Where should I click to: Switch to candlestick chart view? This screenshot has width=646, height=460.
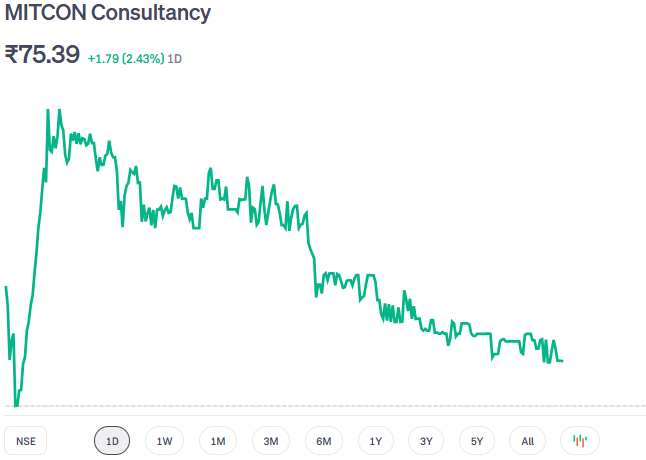[x=580, y=440]
